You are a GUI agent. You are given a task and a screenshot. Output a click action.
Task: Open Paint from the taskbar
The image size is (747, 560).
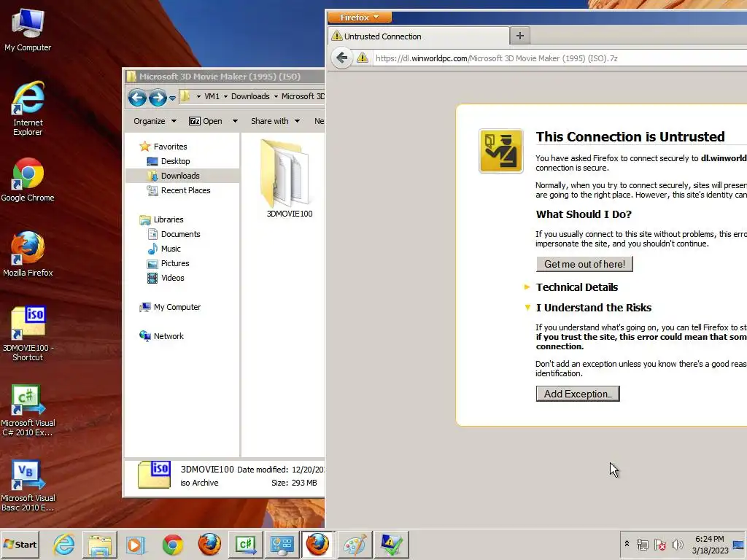point(355,544)
